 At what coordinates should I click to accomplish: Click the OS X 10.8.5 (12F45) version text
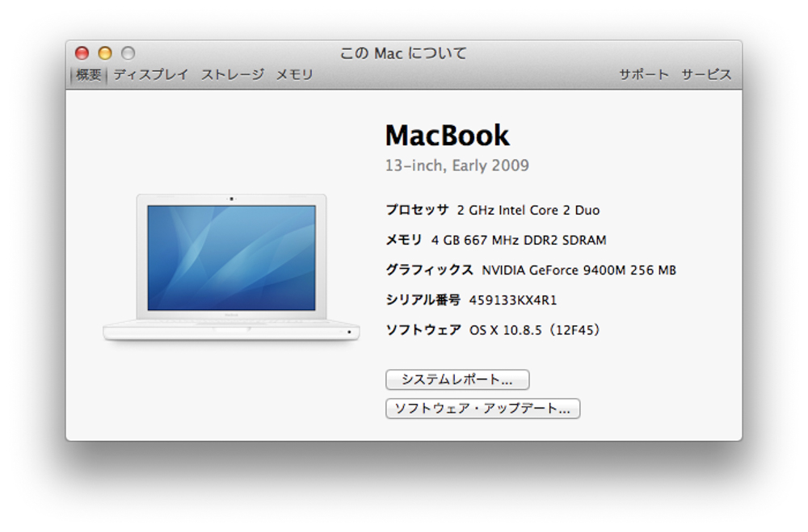[x=534, y=330]
